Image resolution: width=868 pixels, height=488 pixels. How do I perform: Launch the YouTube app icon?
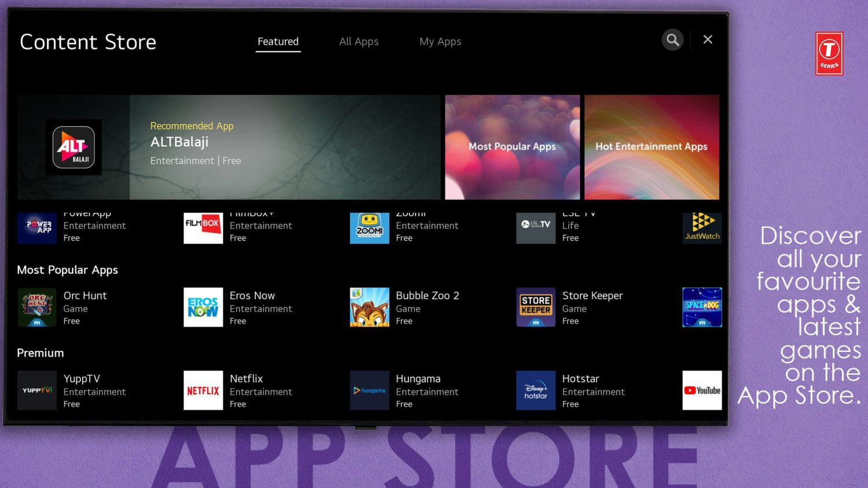click(x=702, y=390)
